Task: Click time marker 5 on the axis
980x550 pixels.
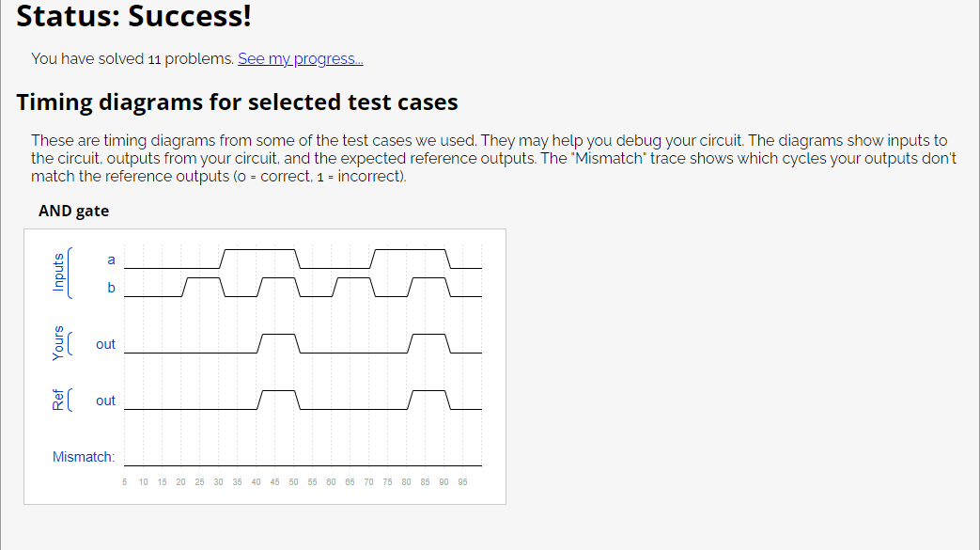Action: [124, 482]
